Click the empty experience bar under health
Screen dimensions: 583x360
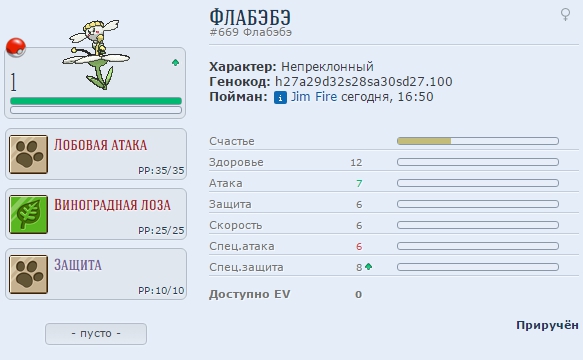pyautogui.click(x=96, y=110)
